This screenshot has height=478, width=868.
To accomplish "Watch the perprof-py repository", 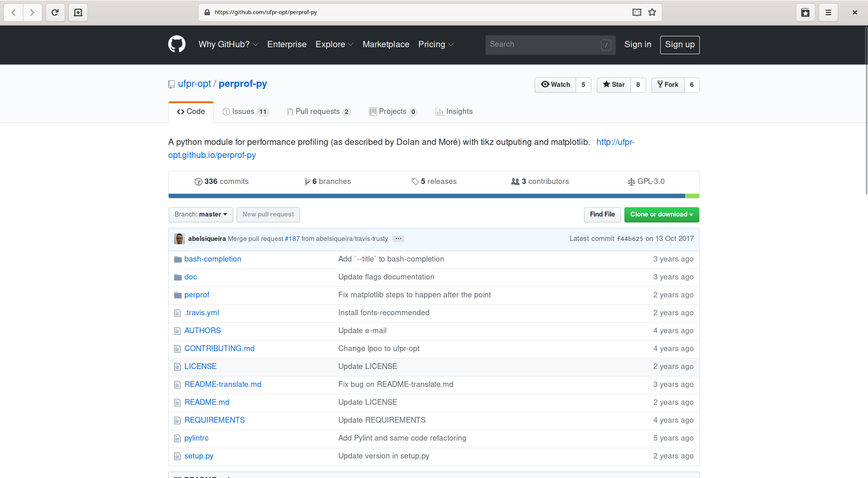I will point(555,85).
